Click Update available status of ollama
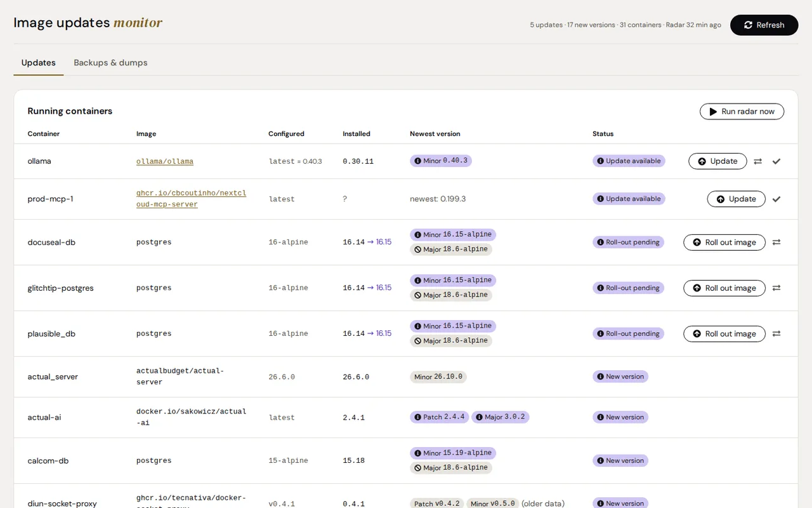 click(629, 161)
